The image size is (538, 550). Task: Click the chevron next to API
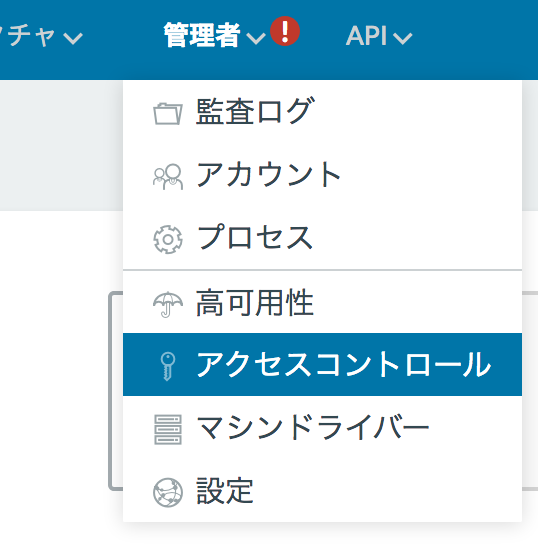click(403, 38)
